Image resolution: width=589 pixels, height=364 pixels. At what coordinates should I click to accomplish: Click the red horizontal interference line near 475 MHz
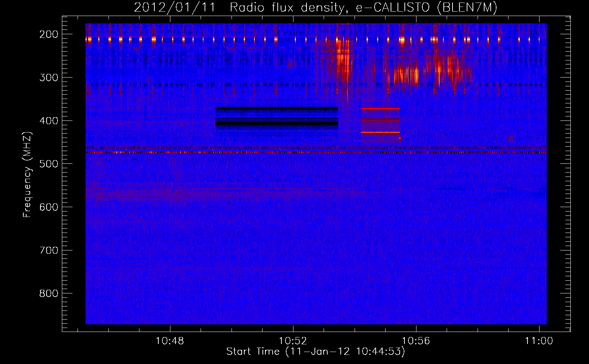pyautogui.click(x=316, y=153)
